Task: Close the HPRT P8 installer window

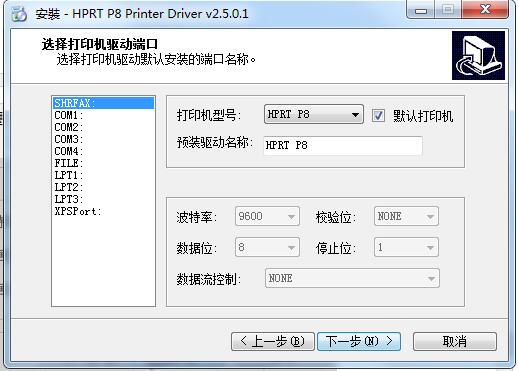Action: (485, 9)
